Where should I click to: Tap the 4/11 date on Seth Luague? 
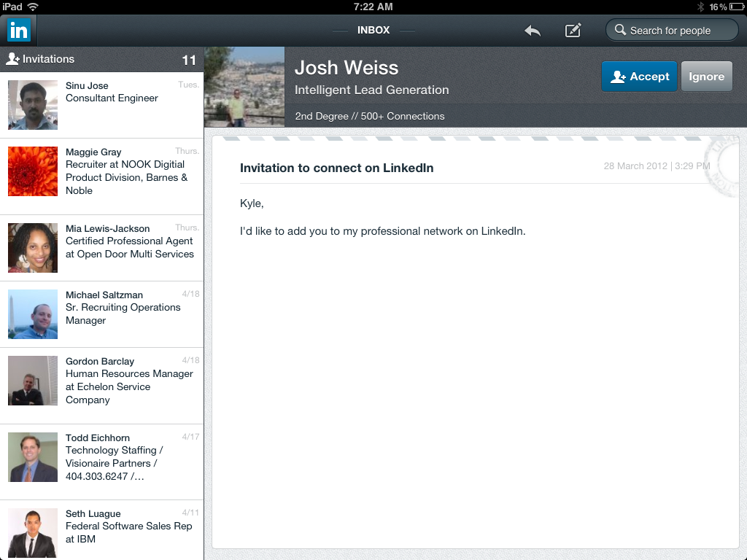pos(190,513)
